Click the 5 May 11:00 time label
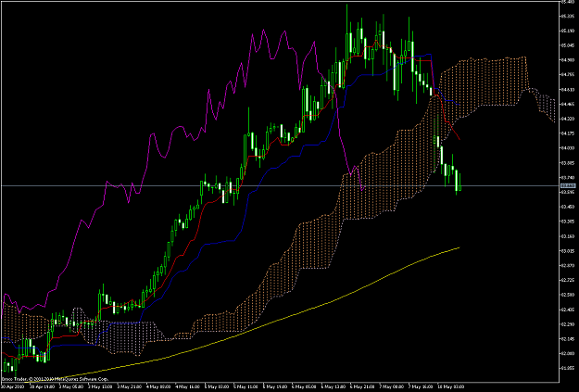This screenshot has width=579, height=392. (246, 386)
